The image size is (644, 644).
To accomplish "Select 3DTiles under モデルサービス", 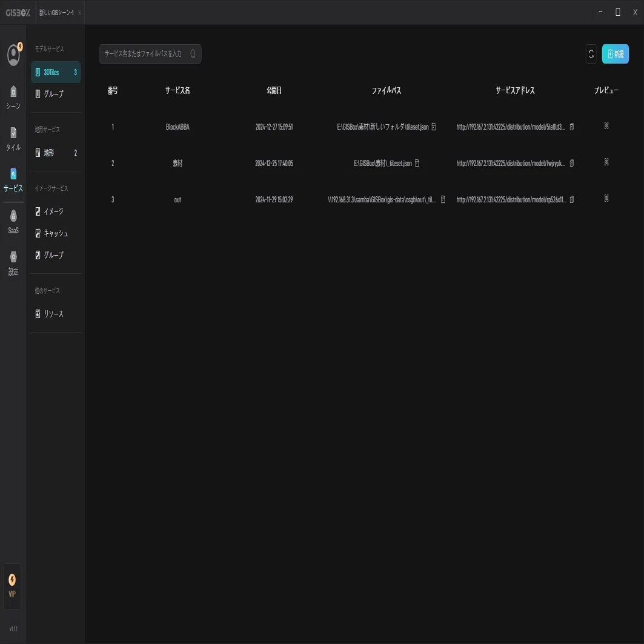I will click(56, 72).
